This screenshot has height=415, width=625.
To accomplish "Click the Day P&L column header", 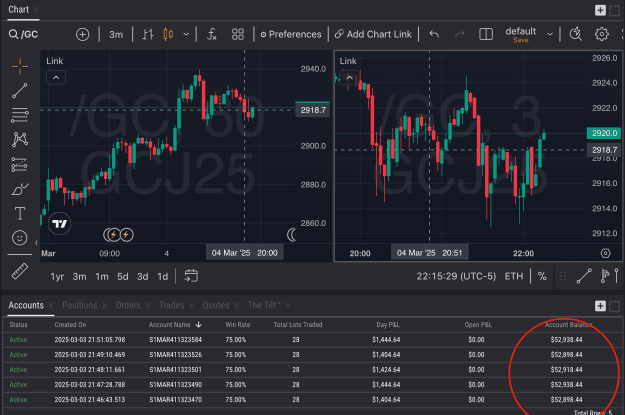I will point(388,325).
